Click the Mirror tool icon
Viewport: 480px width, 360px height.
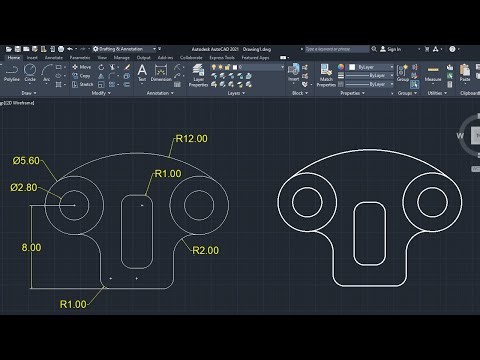(101, 76)
